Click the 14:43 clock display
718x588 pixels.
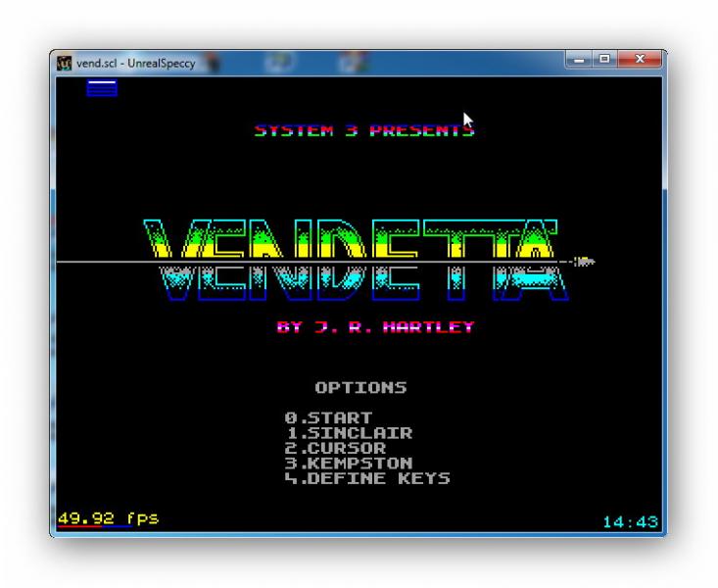[x=629, y=522]
